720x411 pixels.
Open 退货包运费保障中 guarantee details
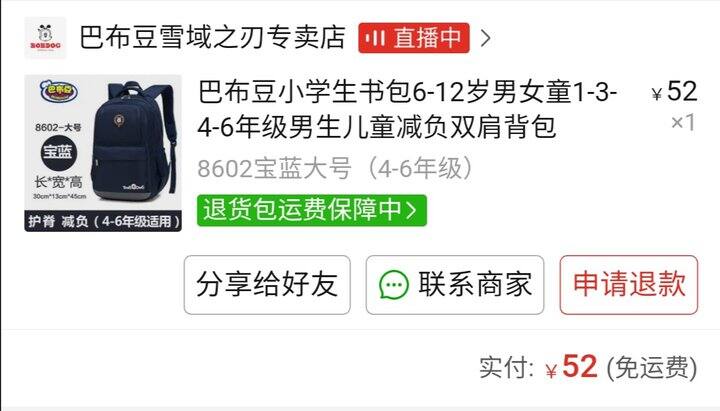(312, 210)
